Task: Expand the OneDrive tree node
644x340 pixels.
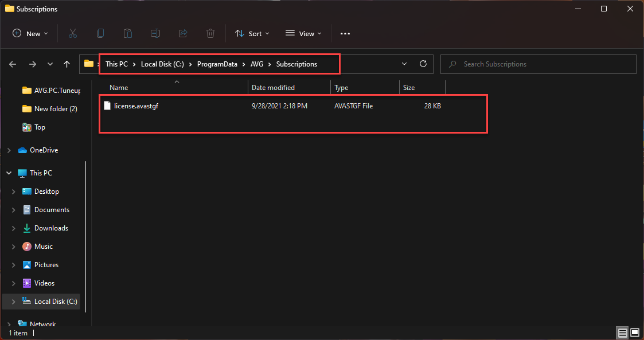Action: (x=9, y=150)
